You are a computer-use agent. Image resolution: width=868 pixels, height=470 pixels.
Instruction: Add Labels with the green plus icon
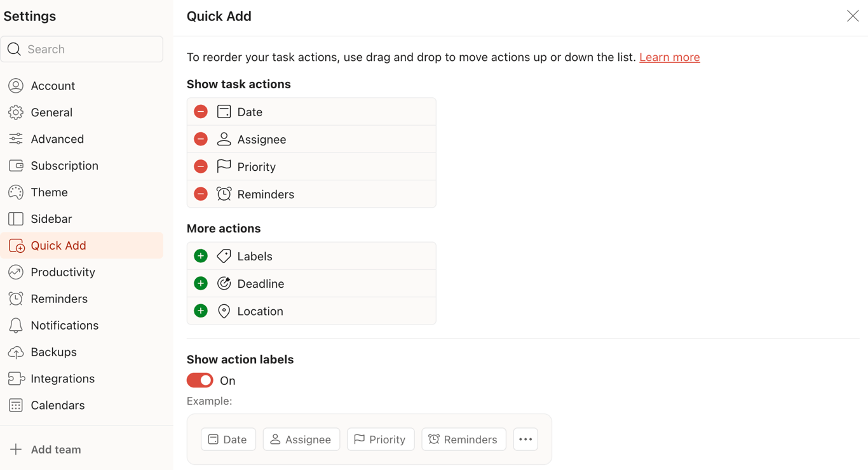(x=201, y=256)
